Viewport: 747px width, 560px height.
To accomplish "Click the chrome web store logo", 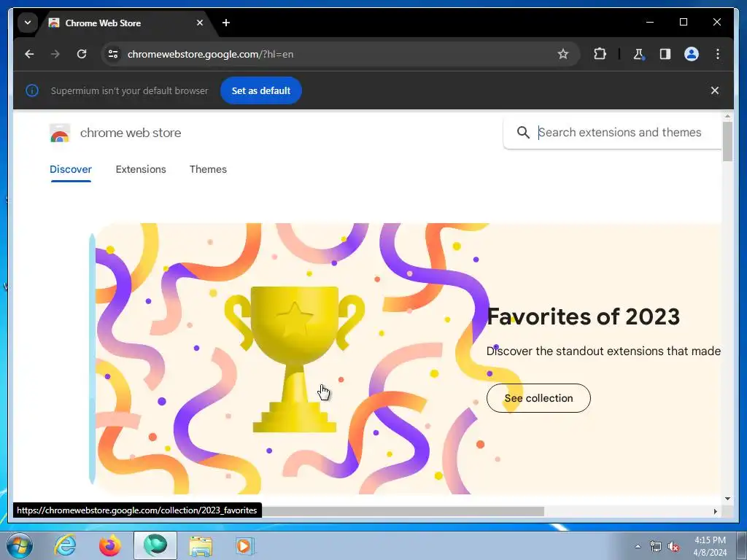I will (x=60, y=133).
